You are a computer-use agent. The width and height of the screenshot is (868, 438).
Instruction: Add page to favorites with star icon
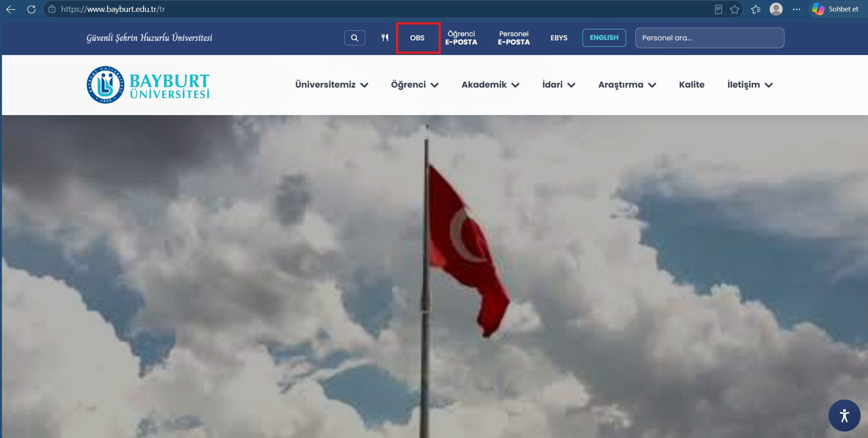click(734, 9)
